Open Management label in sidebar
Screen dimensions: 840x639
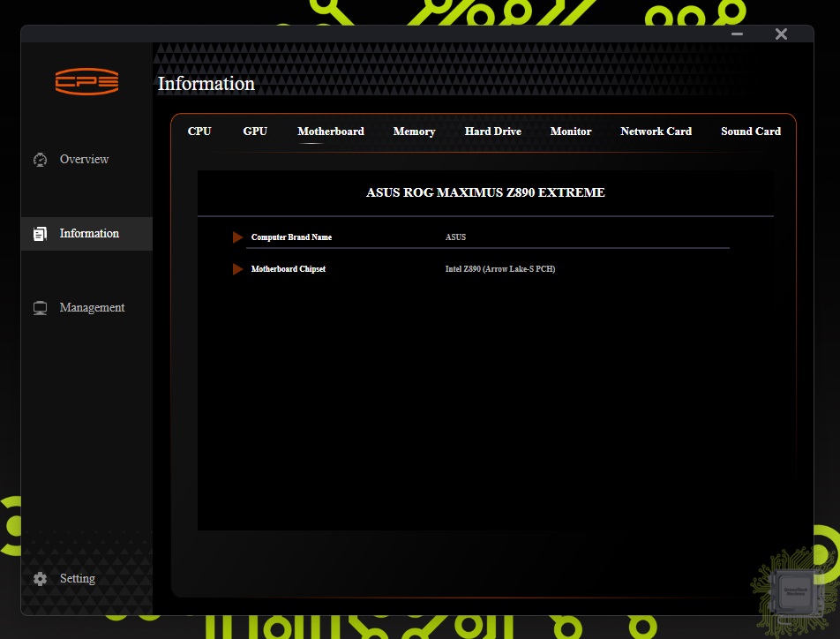[x=92, y=307]
